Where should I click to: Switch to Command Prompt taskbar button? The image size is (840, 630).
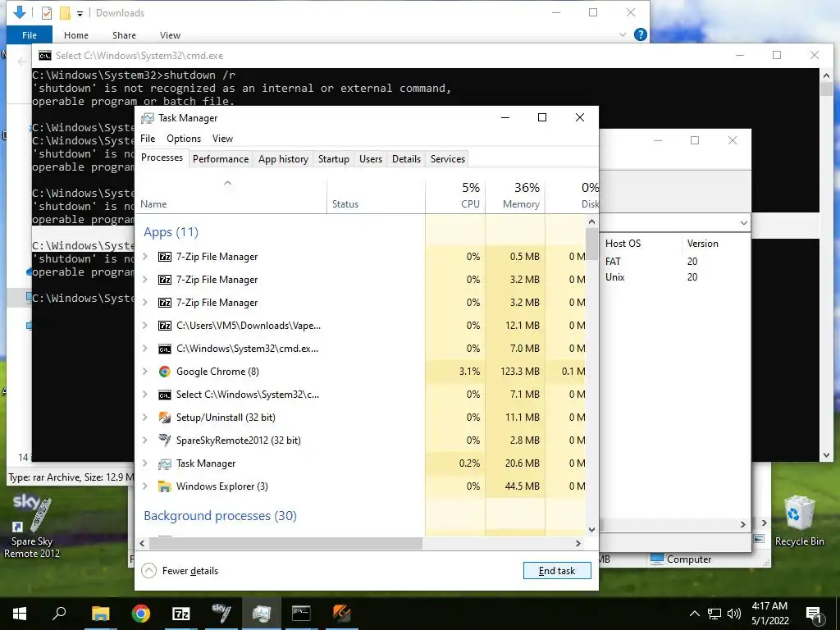click(301, 614)
